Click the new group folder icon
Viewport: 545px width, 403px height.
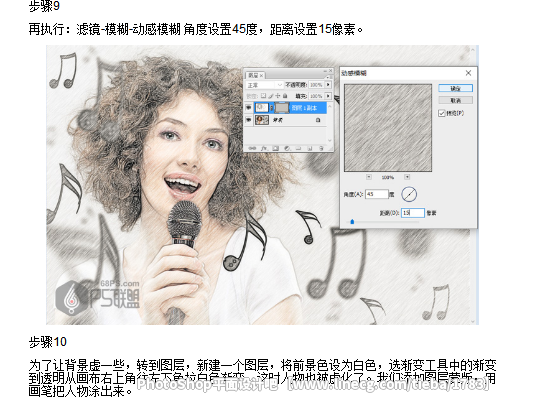[x=298, y=148]
